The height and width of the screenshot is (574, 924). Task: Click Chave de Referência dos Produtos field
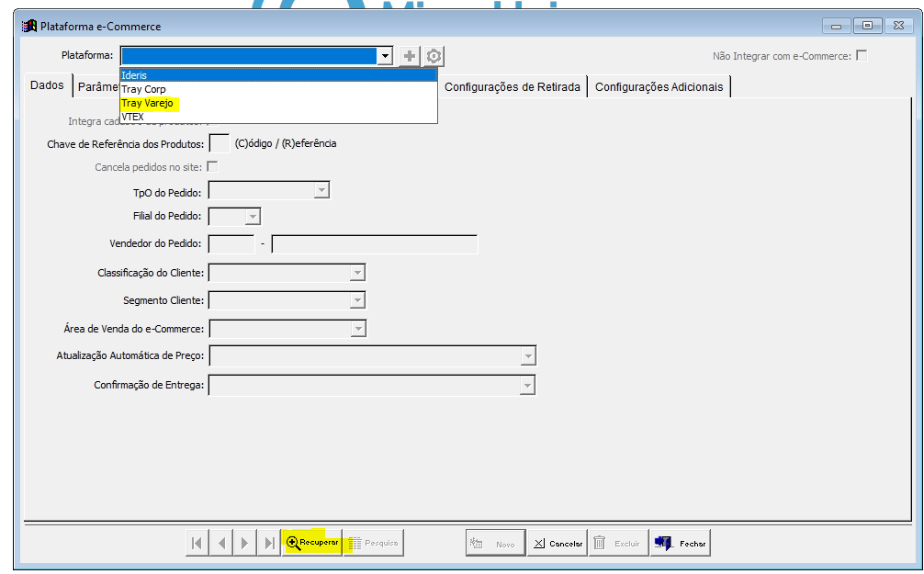pyautogui.click(x=220, y=143)
